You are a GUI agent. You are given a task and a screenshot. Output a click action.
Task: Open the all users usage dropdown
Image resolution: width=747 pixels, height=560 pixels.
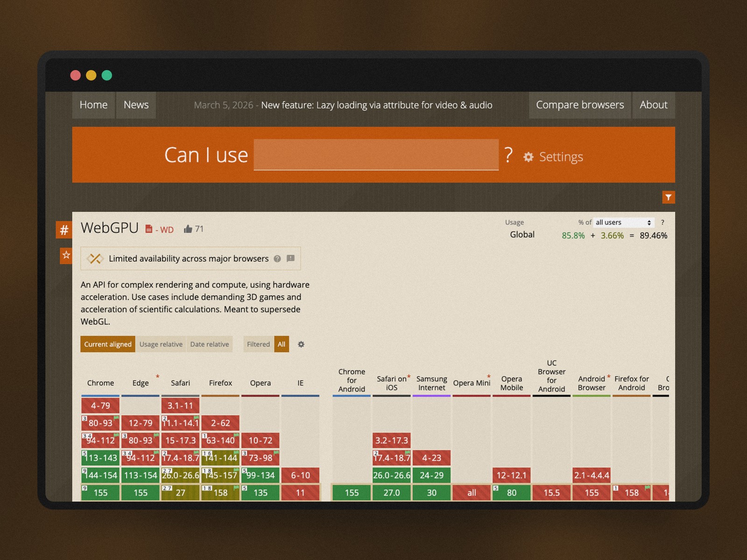(x=624, y=223)
